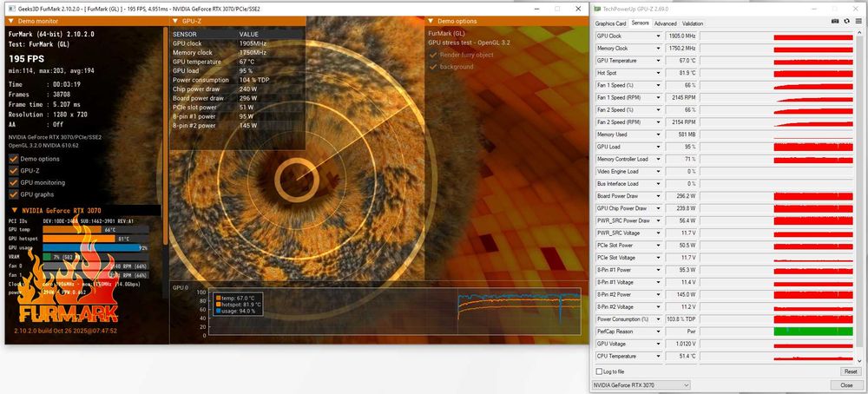Viewport: 868px width, 394px height.
Task: Click the 103.8 % TDP value field
Action: pos(681,319)
